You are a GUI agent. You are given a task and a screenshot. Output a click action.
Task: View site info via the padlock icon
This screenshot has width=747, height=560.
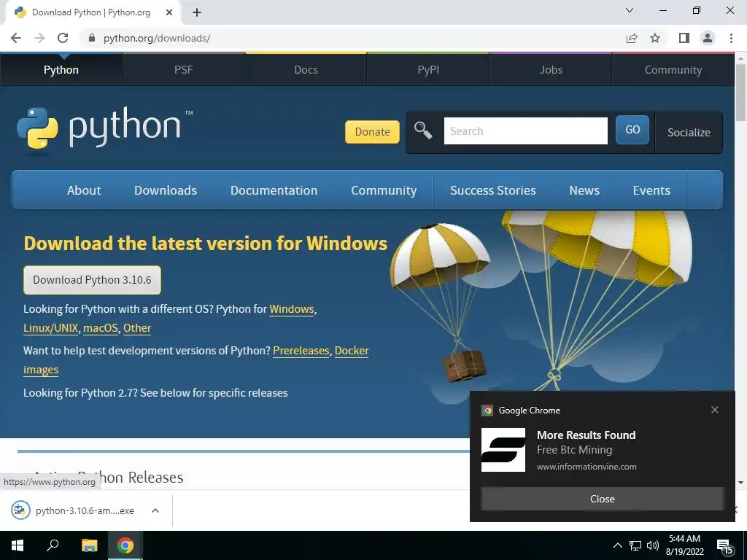(x=92, y=38)
